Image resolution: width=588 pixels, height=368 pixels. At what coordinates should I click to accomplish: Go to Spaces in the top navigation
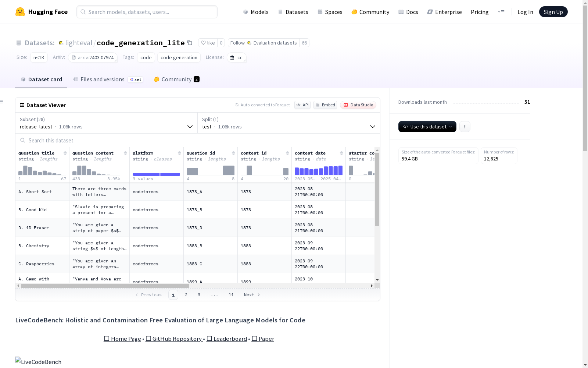[x=330, y=12]
